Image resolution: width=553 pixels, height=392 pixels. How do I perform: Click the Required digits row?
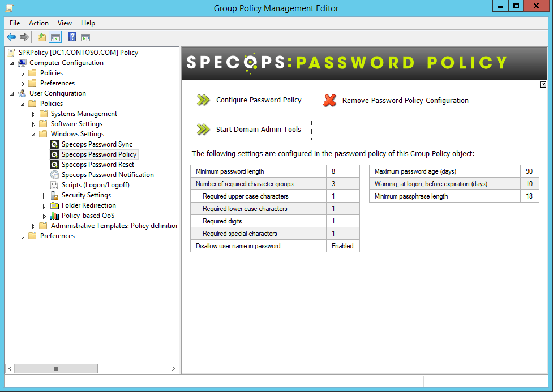coord(275,221)
